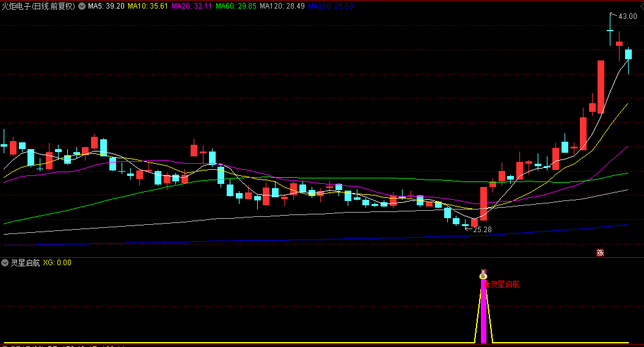The image size is (644, 347).
Task: Click the last cyan candlestick on the right
Action: [628, 54]
